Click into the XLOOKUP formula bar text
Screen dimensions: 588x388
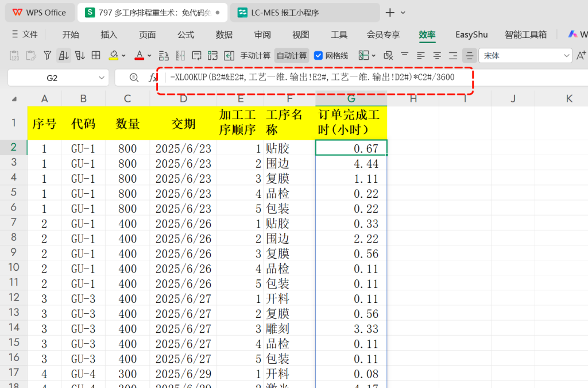pos(312,77)
